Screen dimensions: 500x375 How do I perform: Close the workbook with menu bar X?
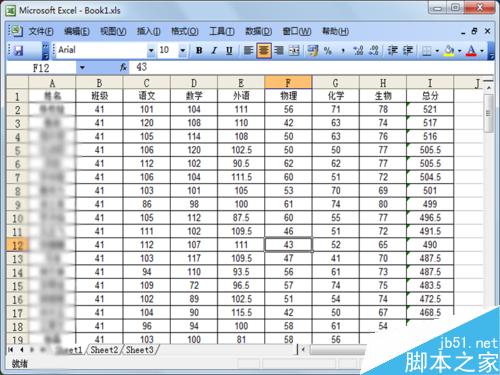point(487,31)
